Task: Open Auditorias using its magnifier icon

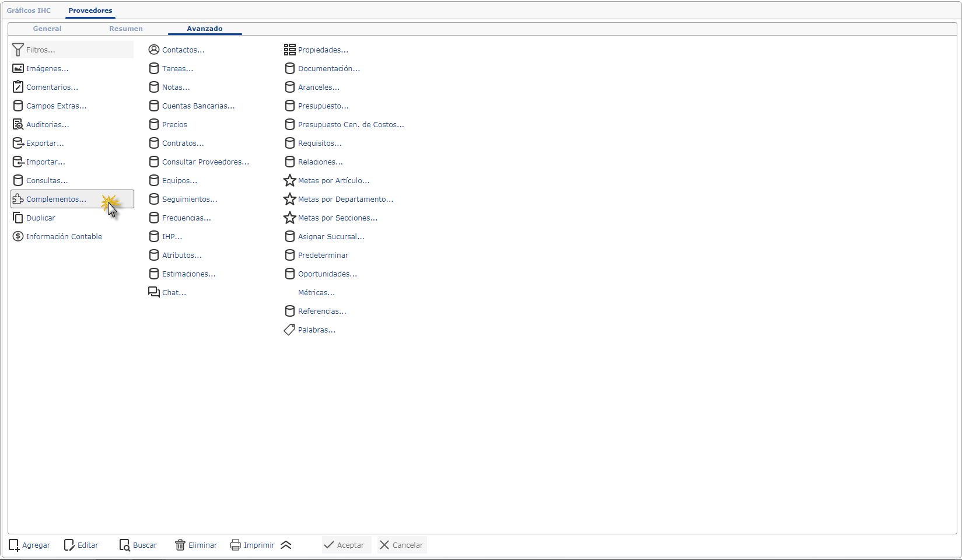Action: [x=18, y=125]
